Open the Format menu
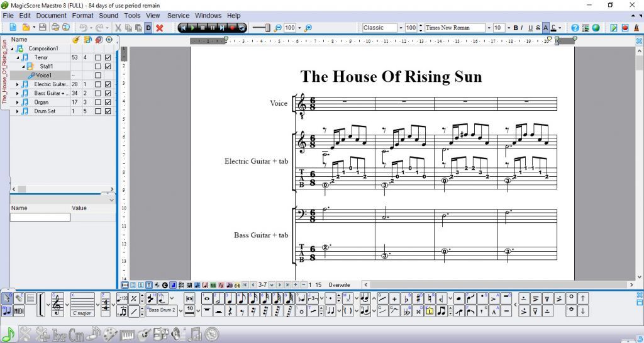 click(82, 16)
